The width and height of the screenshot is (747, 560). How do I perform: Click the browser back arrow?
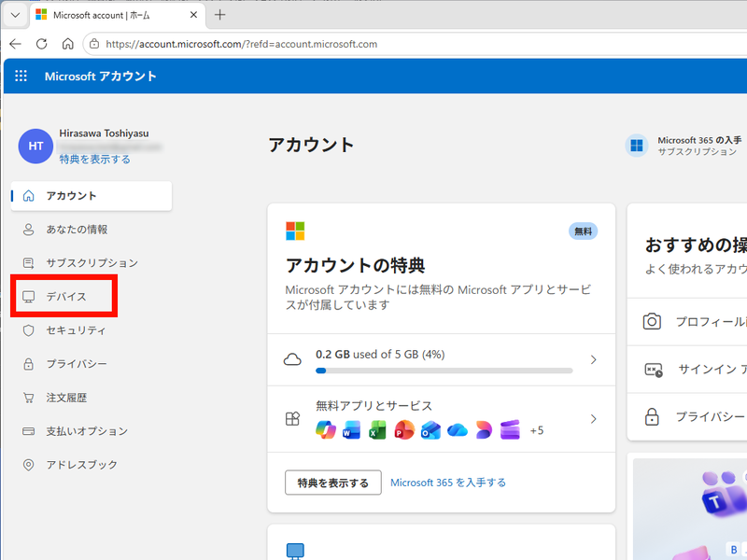click(x=15, y=44)
